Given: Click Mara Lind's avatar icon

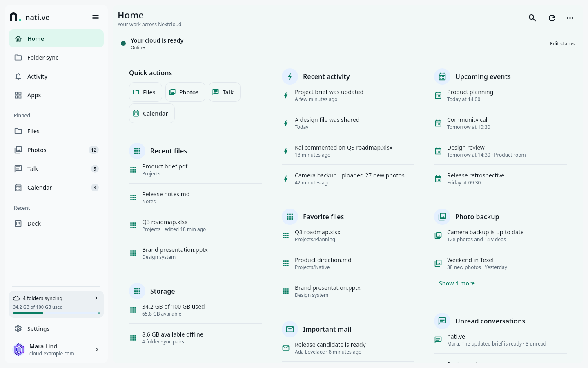Looking at the screenshot, I should [x=19, y=350].
